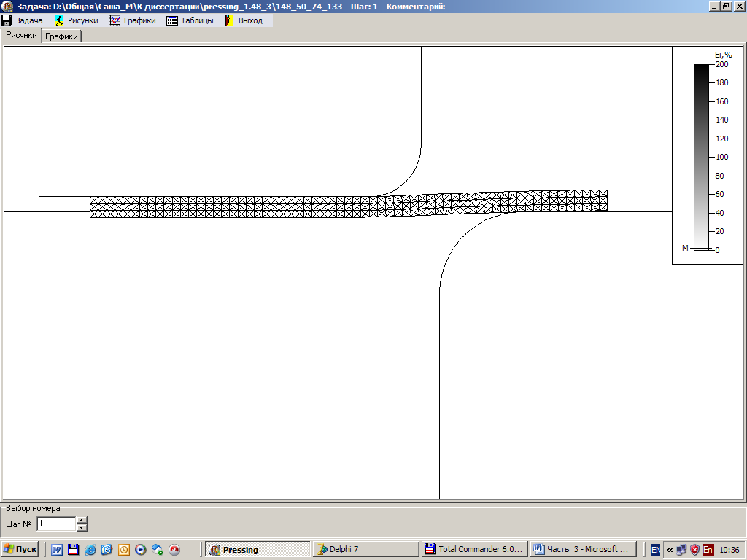This screenshot has height=560, width=747.
Task: Open the Задача menu
Action: (x=23, y=20)
